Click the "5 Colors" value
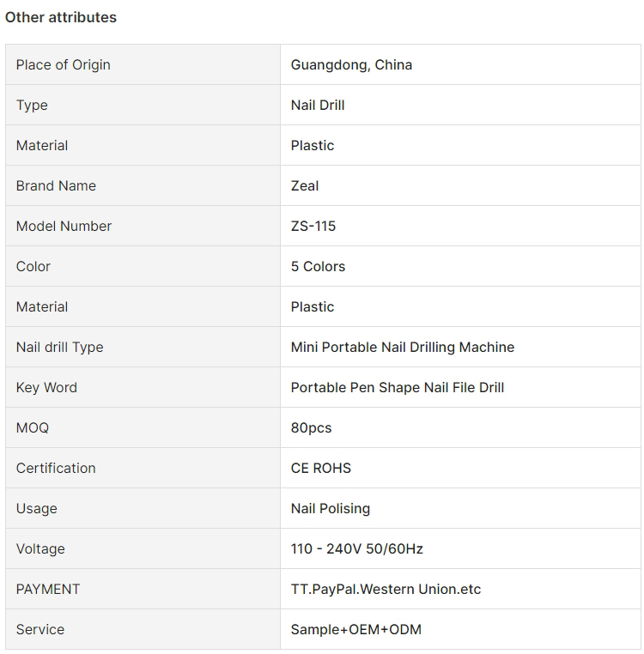The width and height of the screenshot is (644, 654). click(x=318, y=267)
